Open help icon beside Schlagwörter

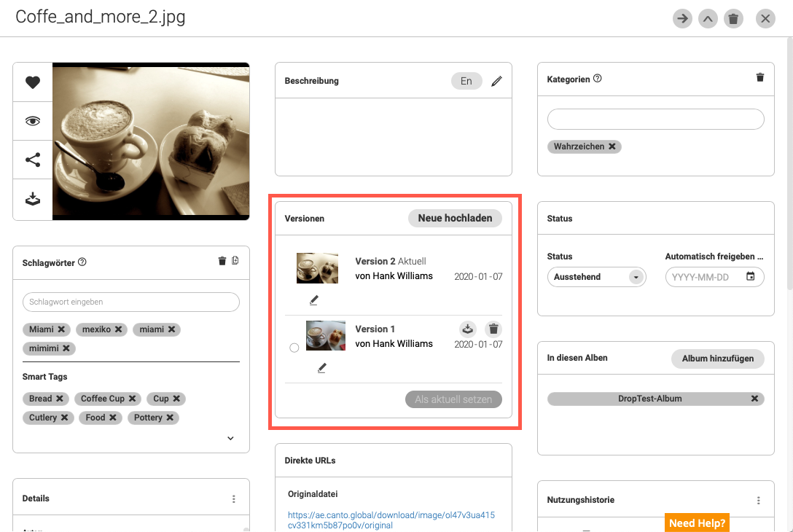point(82,262)
